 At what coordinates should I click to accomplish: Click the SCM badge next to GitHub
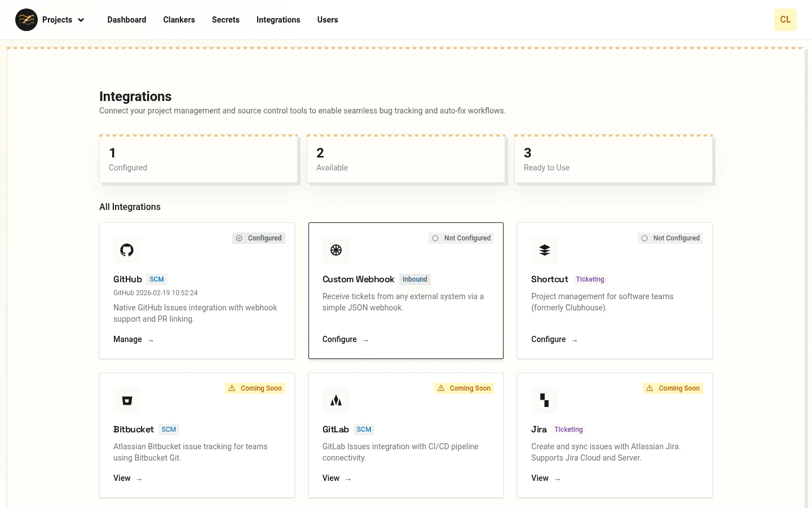pos(156,279)
